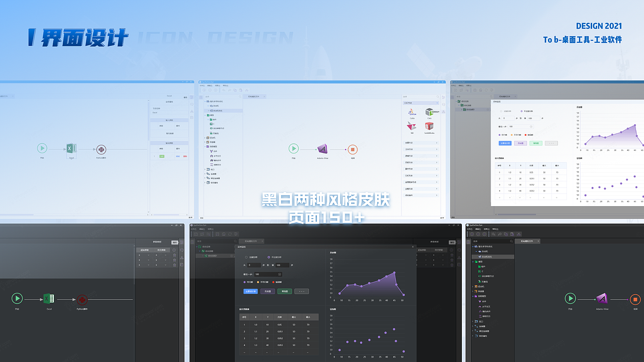Image resolution: width=644 pixels, height=362 pixels.
Task: Click the red 错误解 color dot
Action: pyautogui.click(x=273, y=282)
